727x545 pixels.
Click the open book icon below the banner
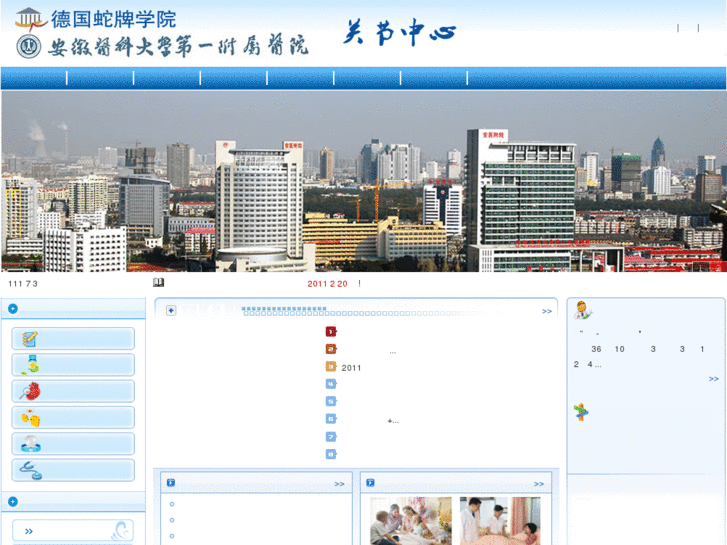pyautogui.click(x=159, y=282)
